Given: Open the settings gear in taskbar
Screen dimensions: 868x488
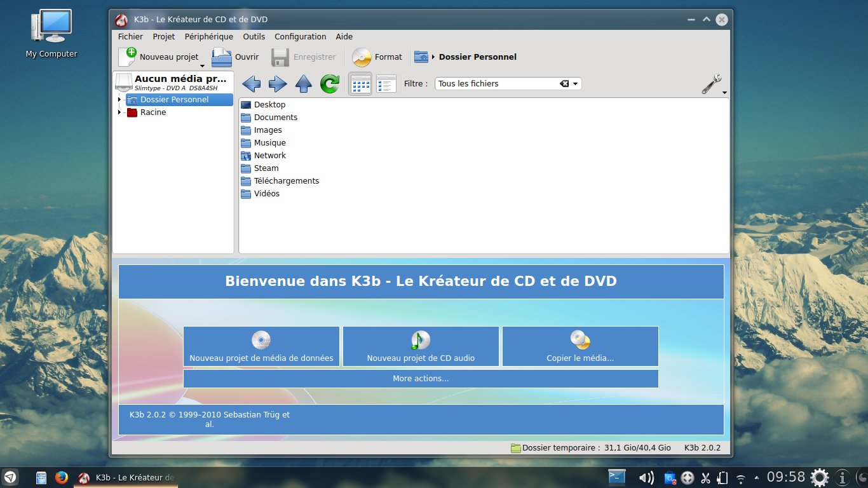Looking at the screenshot, I should tap(820, 477).
